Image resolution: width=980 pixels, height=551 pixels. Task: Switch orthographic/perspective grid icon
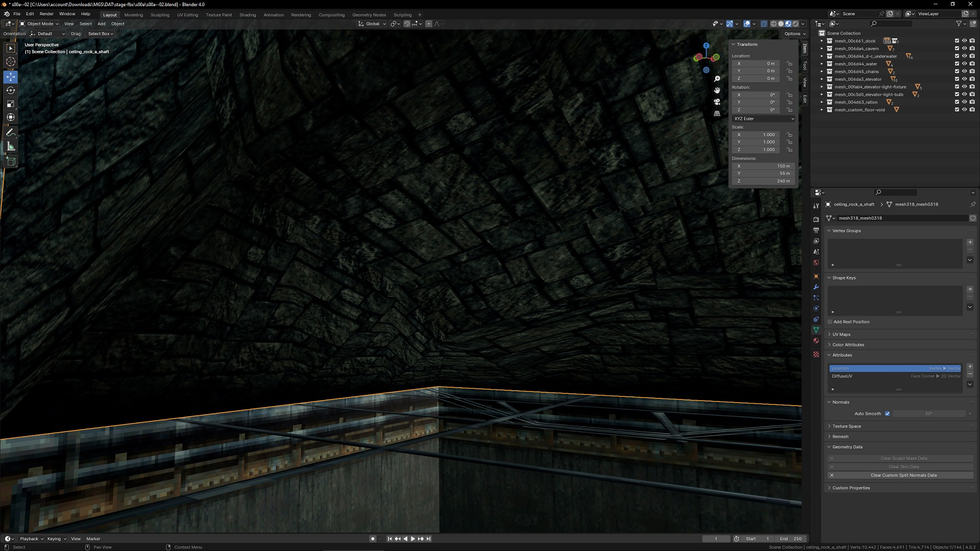(x=717, y=114)
